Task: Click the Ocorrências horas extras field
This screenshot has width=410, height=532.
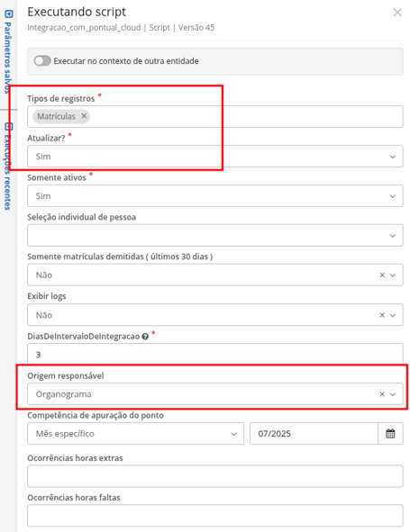Action: pos(215,476)
